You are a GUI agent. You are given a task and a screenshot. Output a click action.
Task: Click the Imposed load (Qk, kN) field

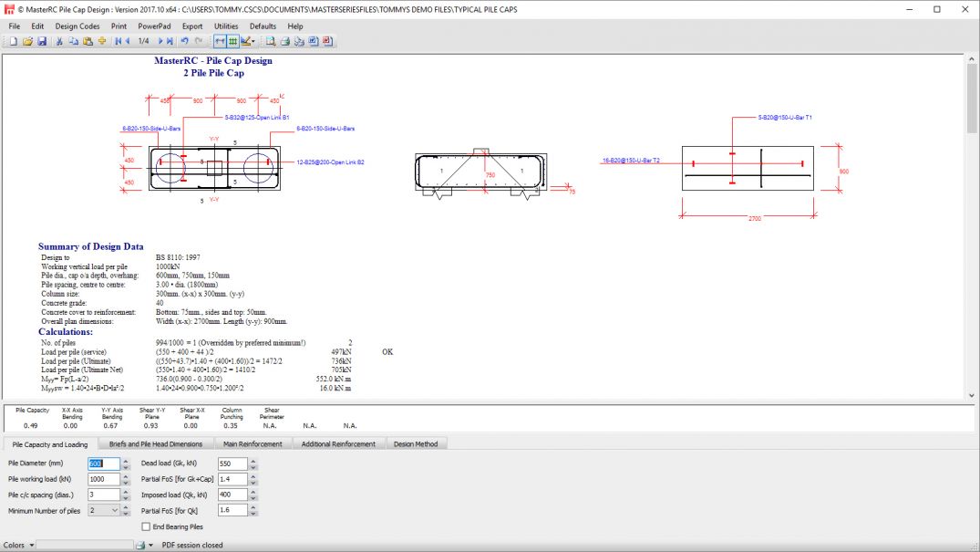point(232,495)
